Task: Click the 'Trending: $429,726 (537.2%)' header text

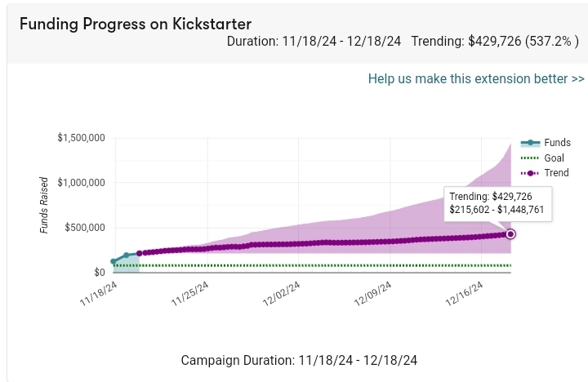Action: click(x=496, y=41)
